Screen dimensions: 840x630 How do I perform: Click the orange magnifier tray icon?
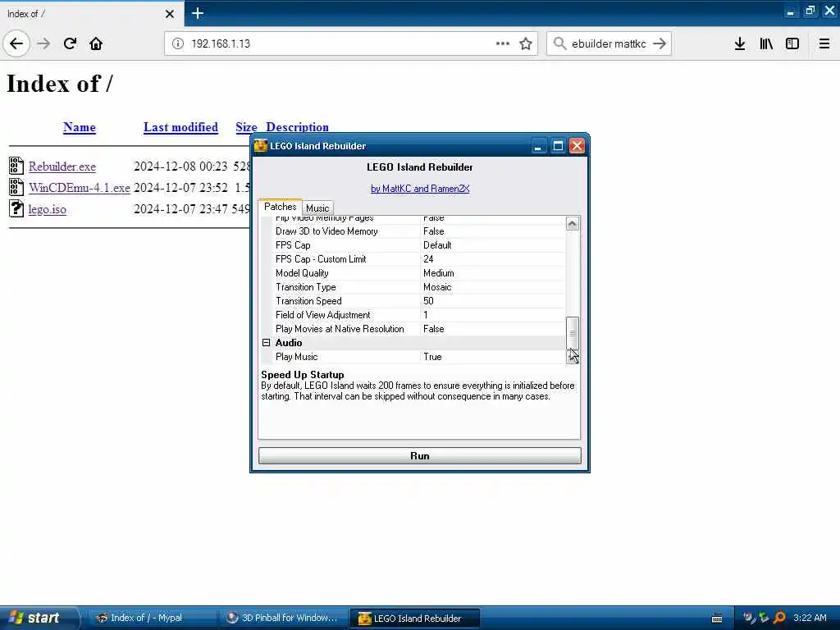coord(779,618)
